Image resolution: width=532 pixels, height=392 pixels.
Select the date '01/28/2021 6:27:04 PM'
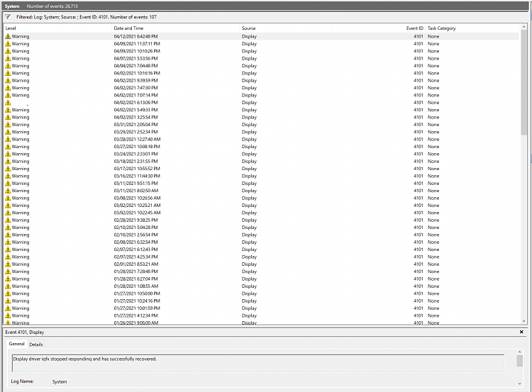click(135, 279)
